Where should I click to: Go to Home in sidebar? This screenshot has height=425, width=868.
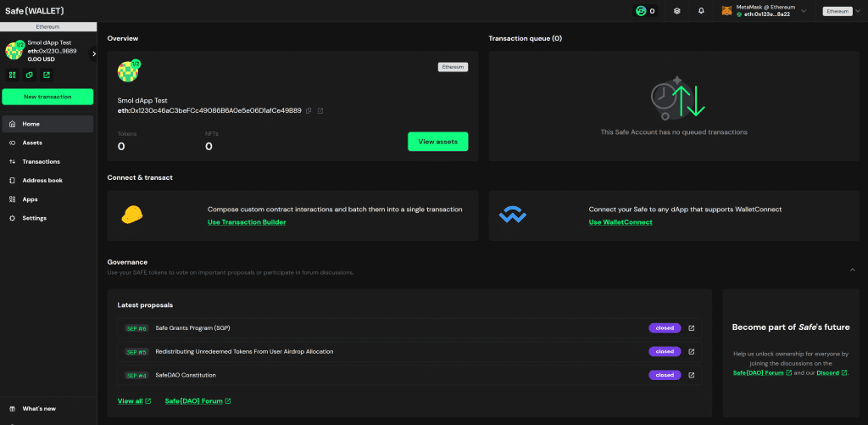point(47,124)
